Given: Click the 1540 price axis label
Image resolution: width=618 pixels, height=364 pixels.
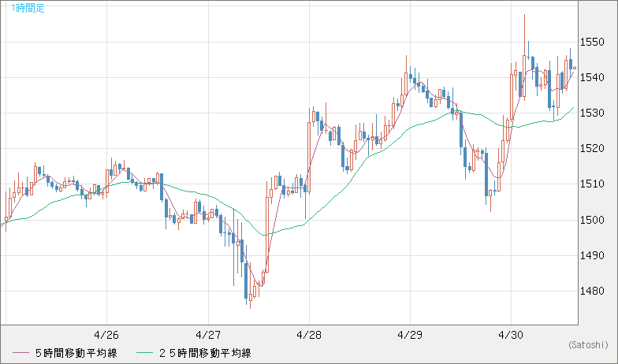Looking at the screenshot, I should [x=593, y=77].
